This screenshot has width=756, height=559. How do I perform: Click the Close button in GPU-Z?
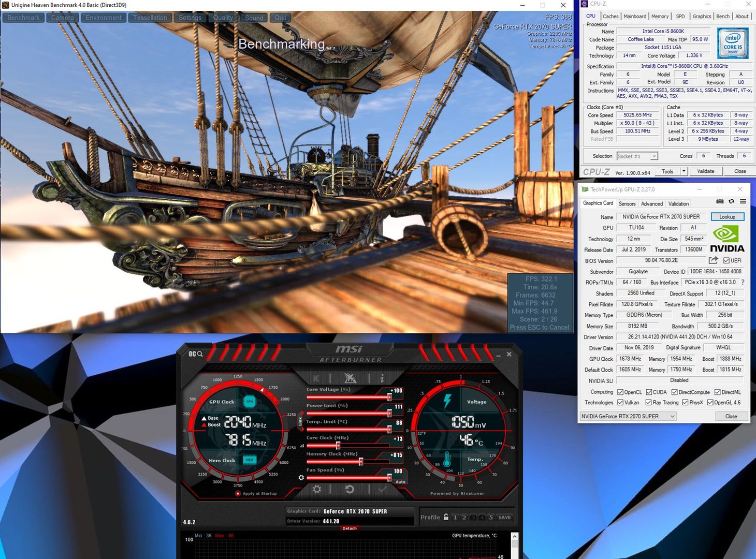731,416
